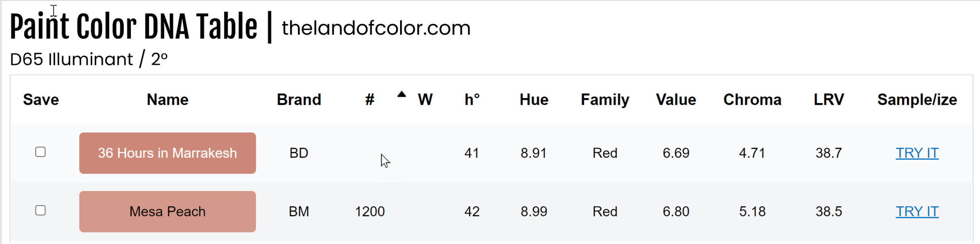Tick the Mesa Peach save checkbox
Screen dimensions: 980x244
click(41, 211)
